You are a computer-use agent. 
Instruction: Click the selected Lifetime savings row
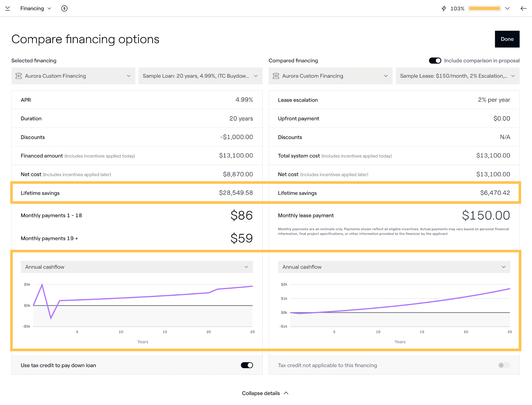[x=137, y=193]
